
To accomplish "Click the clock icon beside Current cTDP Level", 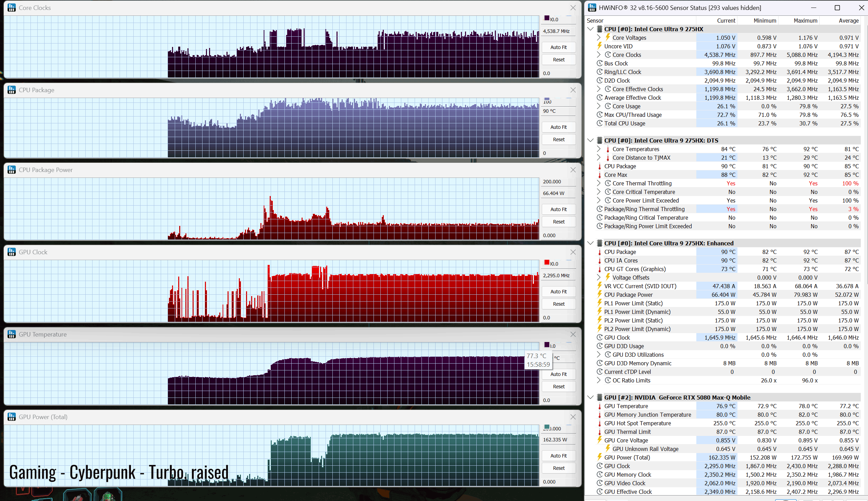I will click(600, 371).
